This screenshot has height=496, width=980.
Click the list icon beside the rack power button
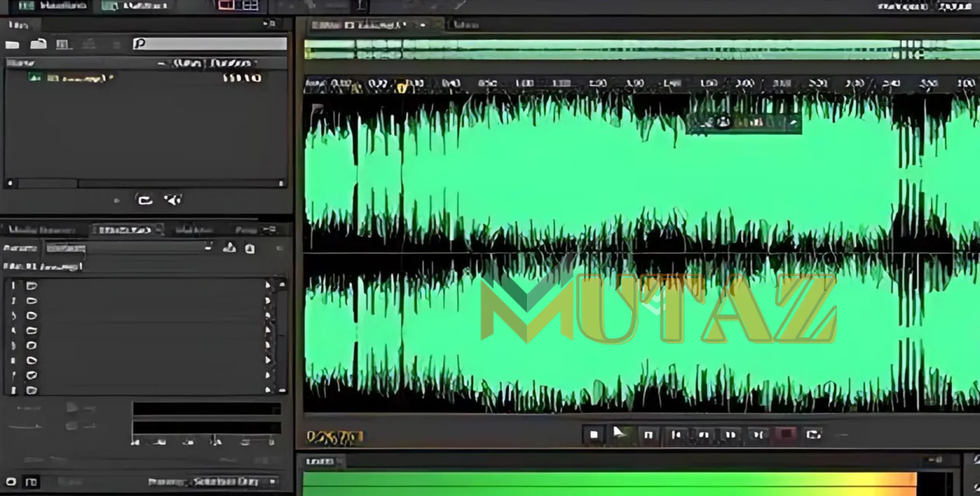click(31, 482)
